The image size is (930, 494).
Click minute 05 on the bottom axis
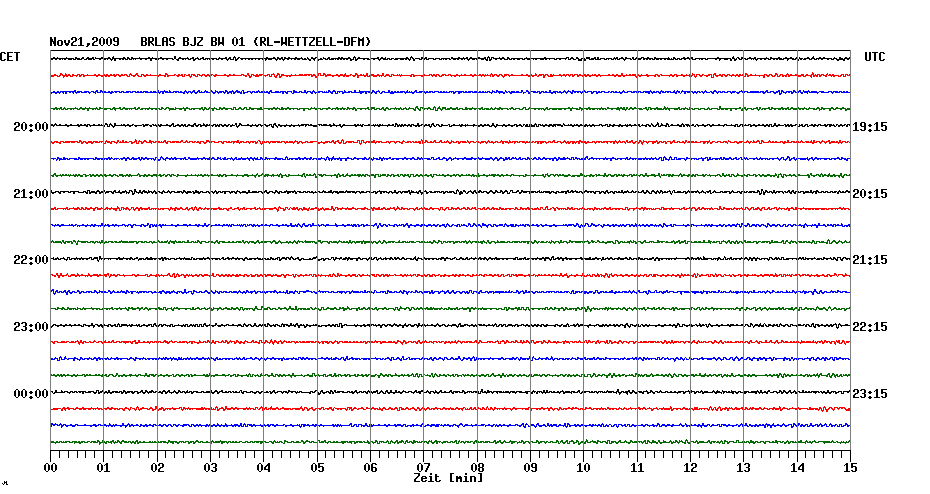[317, 467]
